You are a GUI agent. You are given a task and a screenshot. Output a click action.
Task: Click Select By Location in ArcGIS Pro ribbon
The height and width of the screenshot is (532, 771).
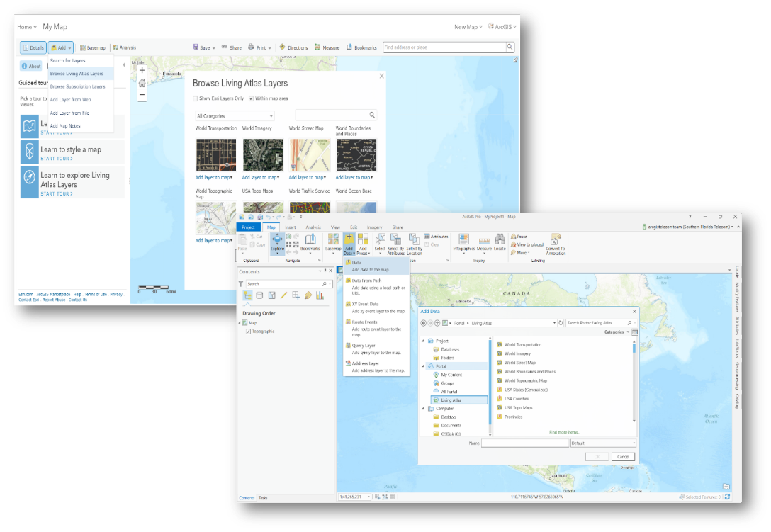415,244
